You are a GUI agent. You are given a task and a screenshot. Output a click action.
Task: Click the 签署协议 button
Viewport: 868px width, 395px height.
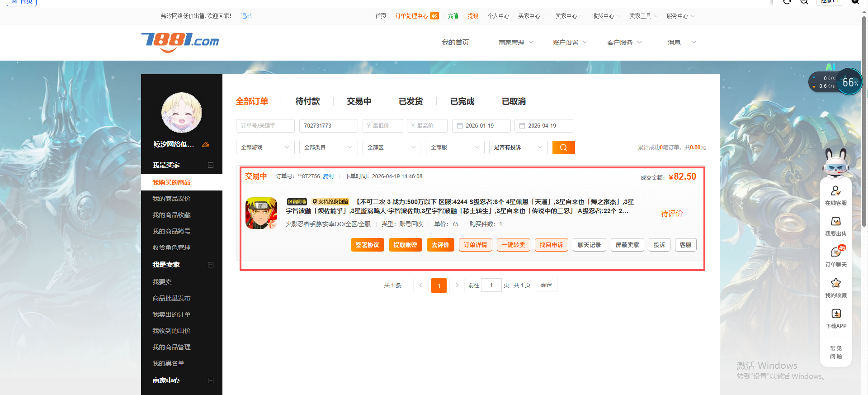[368, 245]
